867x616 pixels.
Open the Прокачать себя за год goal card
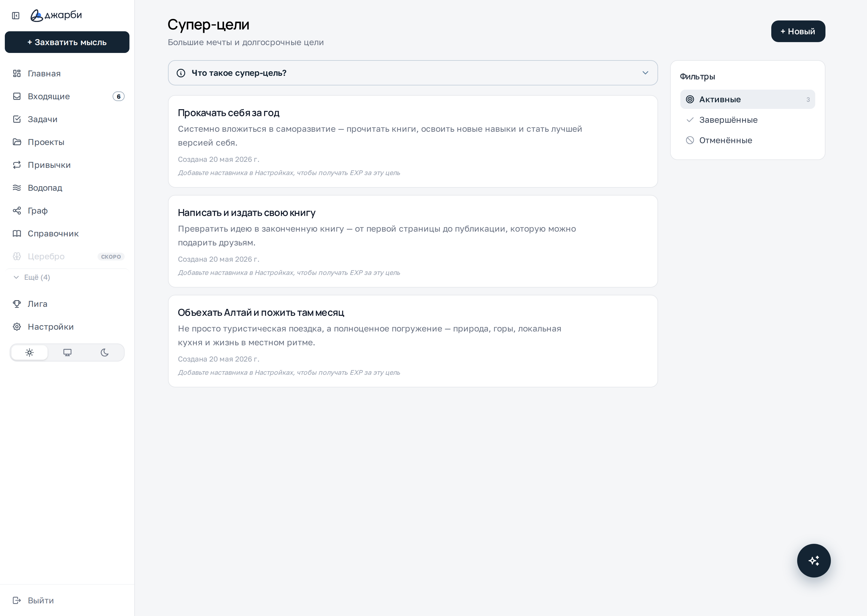tap(413, 141)
